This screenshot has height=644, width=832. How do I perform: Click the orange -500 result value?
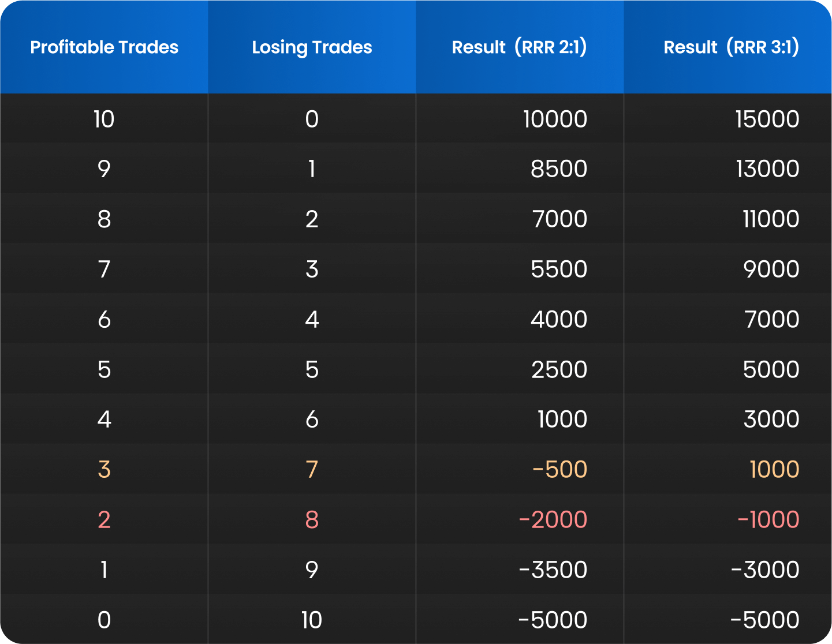click(559, 470)
